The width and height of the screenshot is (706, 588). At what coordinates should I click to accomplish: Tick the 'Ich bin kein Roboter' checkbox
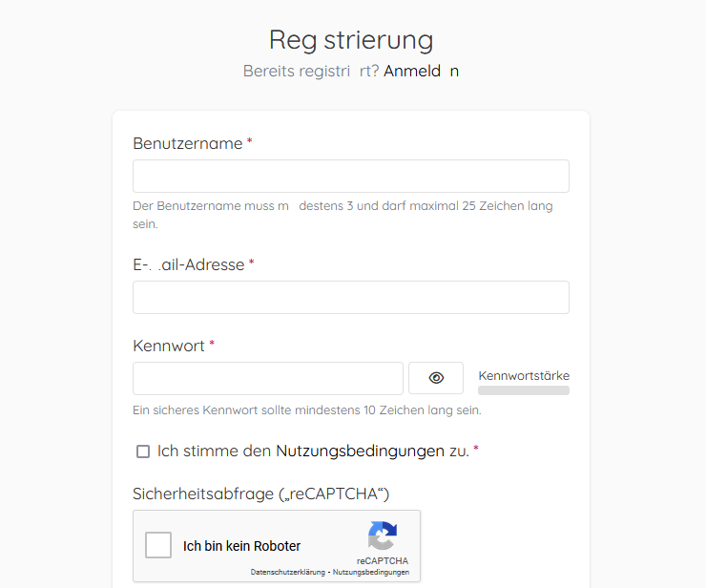pyautogui.click(x=158, y=545)
